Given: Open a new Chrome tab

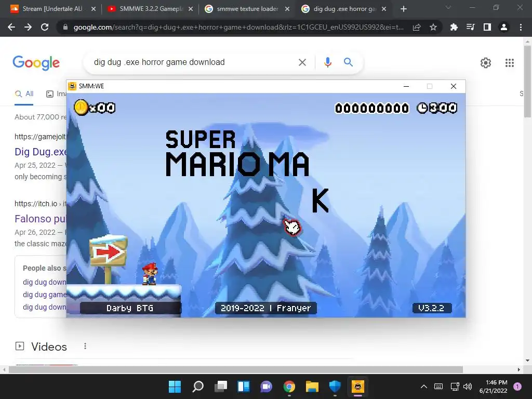Looking at the screenshot, I should pos(403,9).
